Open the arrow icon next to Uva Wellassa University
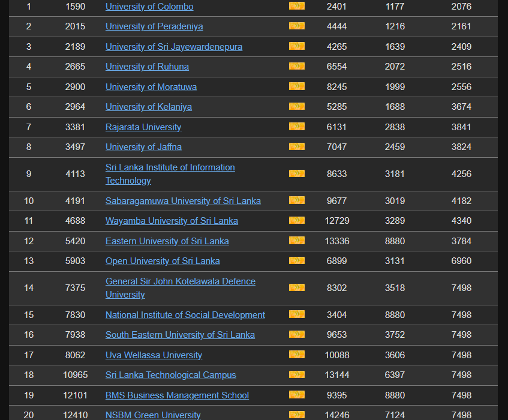The image size is (508, 420). (x=296, y=355)
